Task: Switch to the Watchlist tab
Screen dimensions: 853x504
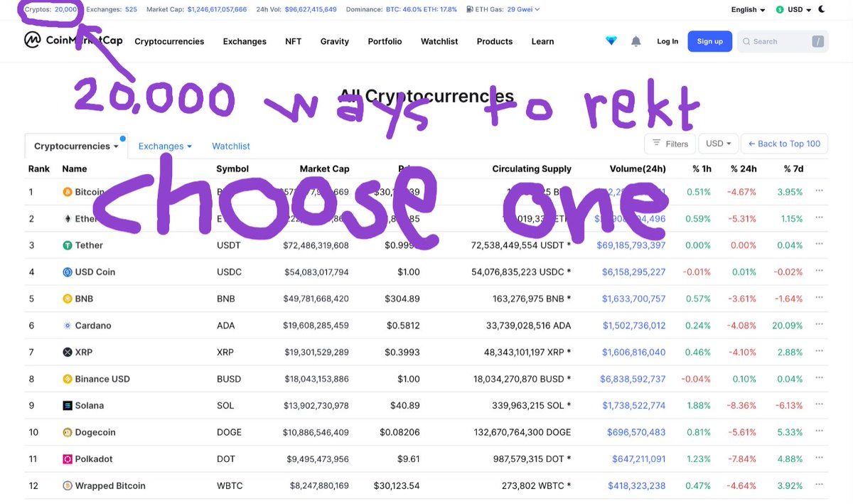Action: tap(231, 146)
